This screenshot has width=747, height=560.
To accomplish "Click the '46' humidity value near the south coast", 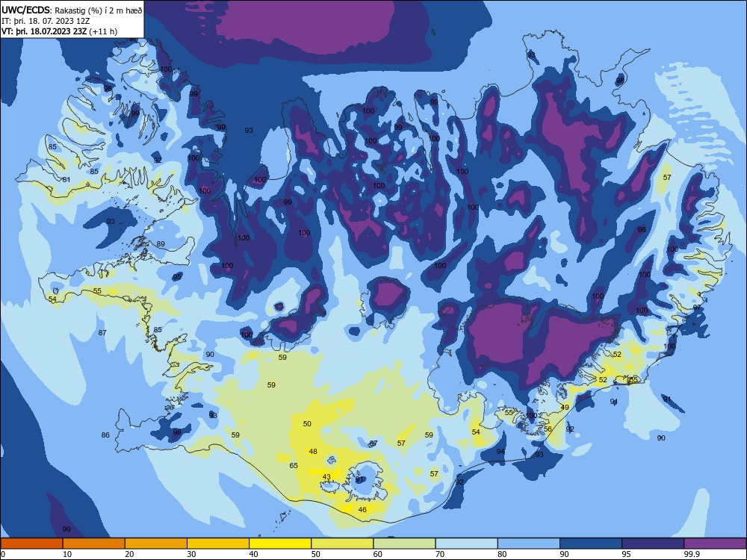I will pyautogui.click(x=362, y=509).
